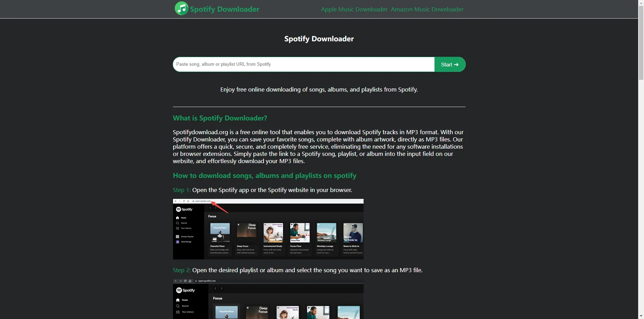Click the vertical scrollbar thumb
The height and width of the screenshot is (319, 644).
(641, 42)
